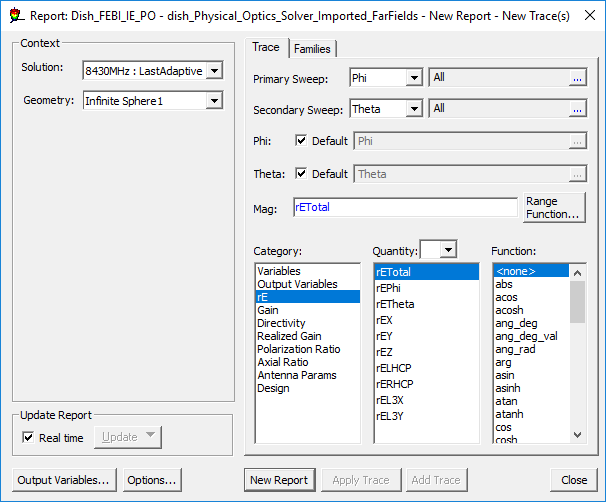Switch to the Families tab
This screenshot has width=606, height=502.
point(312,49)
